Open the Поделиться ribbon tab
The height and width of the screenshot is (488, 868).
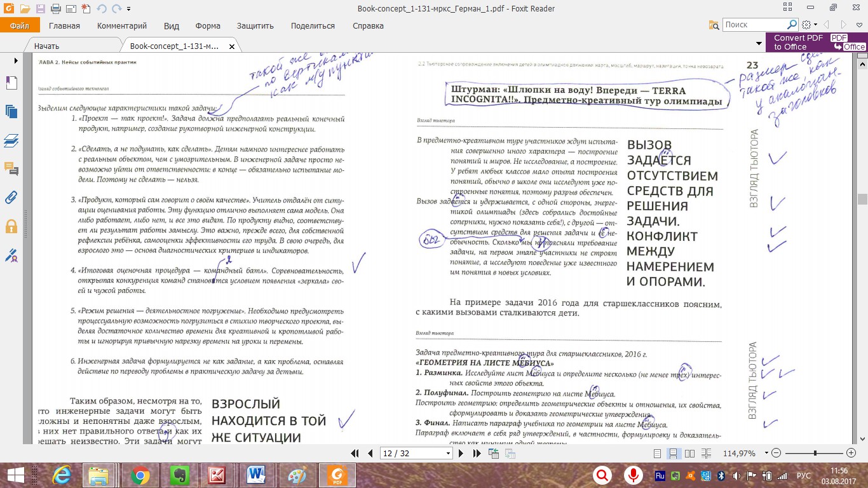[313, 26]
